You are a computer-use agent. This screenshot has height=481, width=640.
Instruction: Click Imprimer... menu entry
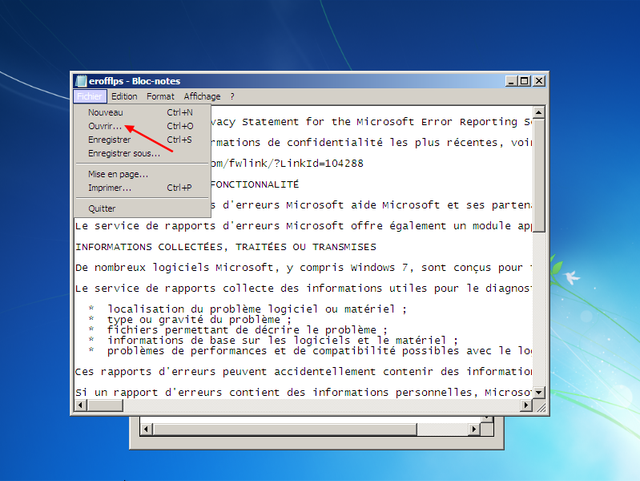click(142, 188)
